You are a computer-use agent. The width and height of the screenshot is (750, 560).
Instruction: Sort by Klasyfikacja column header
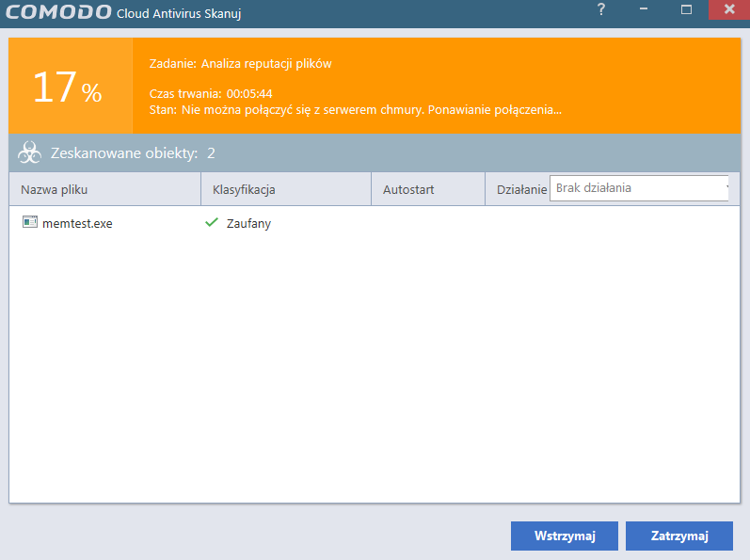click(x=244, y=189)
